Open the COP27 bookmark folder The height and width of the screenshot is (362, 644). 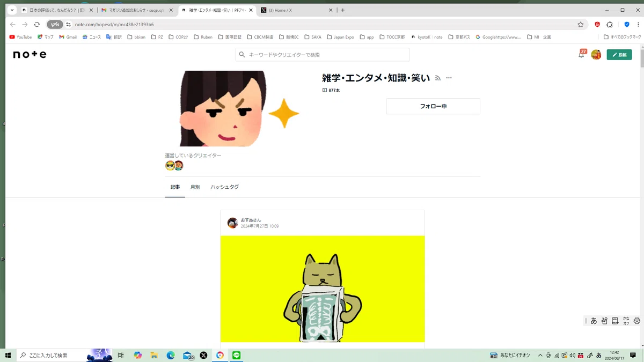[178, 37]
